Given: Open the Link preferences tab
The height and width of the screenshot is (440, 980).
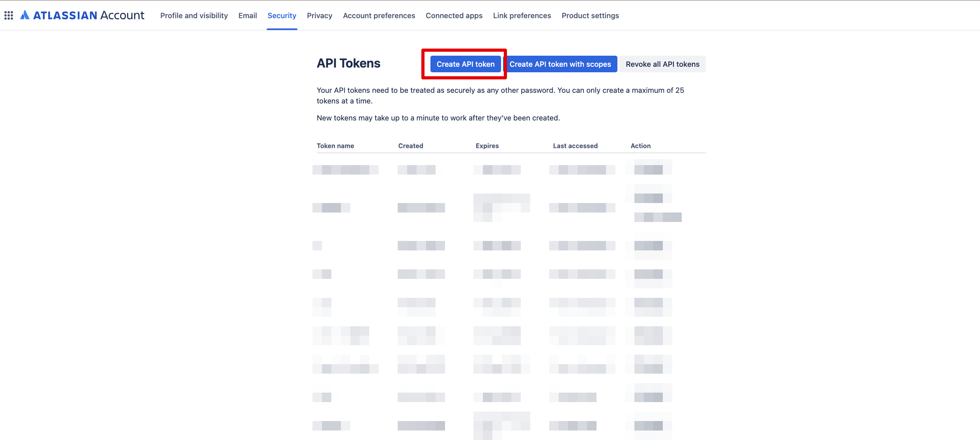Looking at the screenshot, I should (x=522, y=15).
